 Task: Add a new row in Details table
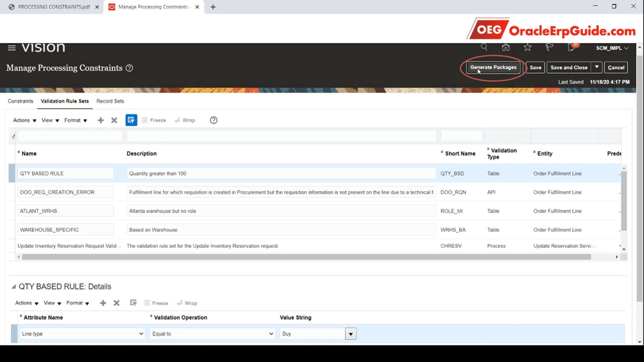click(x=103, y=303)
